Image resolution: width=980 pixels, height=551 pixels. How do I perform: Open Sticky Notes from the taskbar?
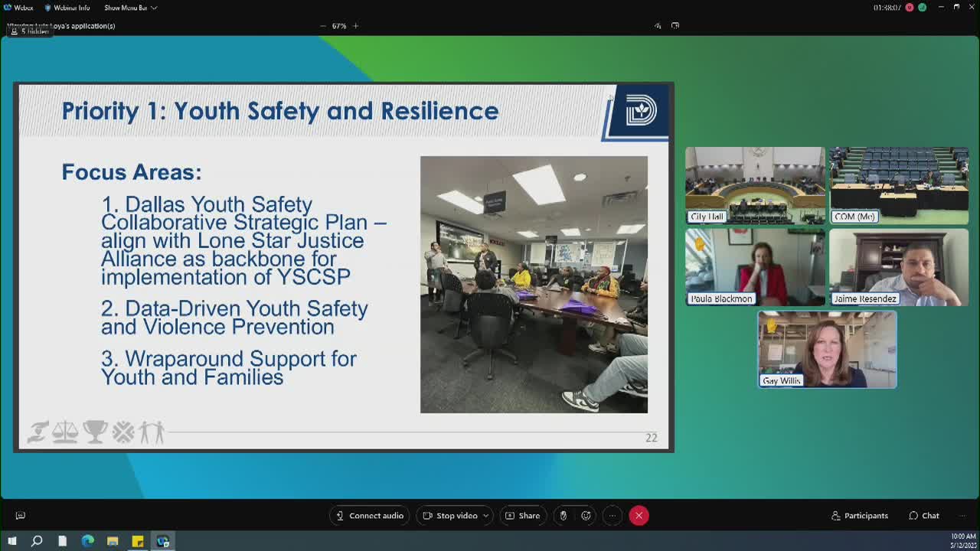(138, 541)
